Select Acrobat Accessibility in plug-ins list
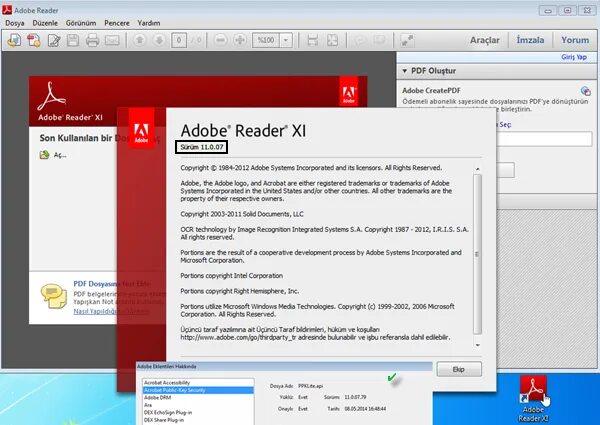Image resolution: width=600 pixels, height=425 pixels. click(198, 383)
